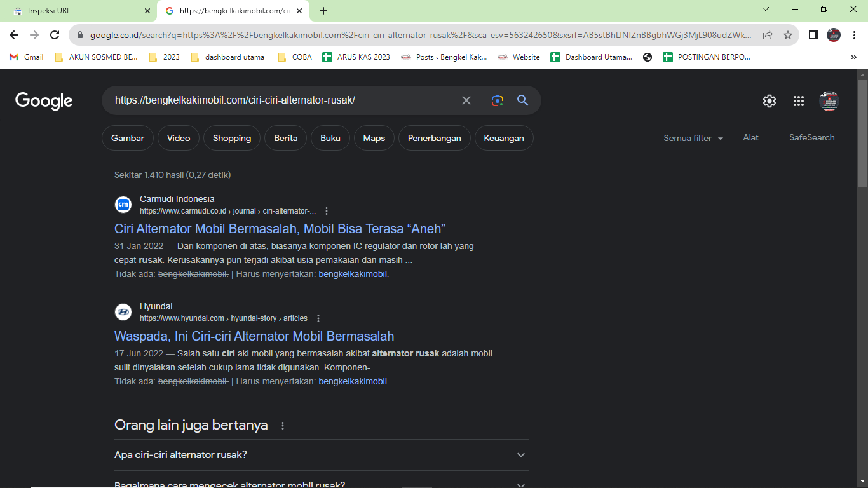This screenshot has width=868, height=488.
Task: Open options for Orang lain juga bertanya
Action: coord(283,426)
